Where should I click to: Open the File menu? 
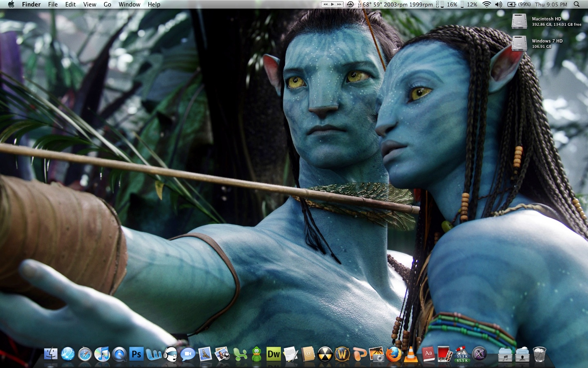(x=53, y=4)
